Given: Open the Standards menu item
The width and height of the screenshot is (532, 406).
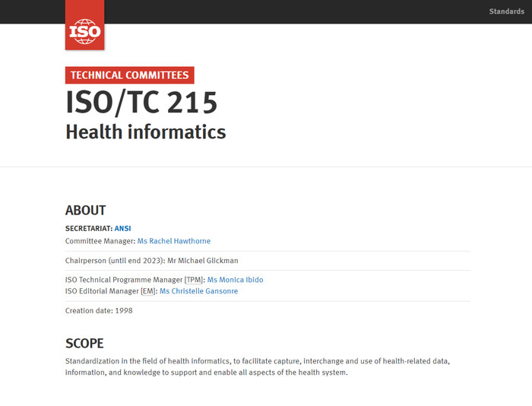Looking at the screenshot, I should coord(507,11).
